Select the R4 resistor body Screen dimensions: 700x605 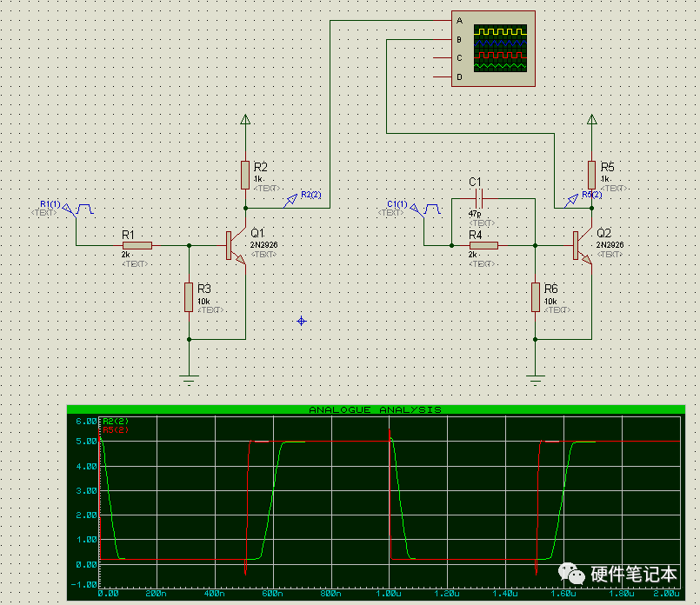coord(483,245)
